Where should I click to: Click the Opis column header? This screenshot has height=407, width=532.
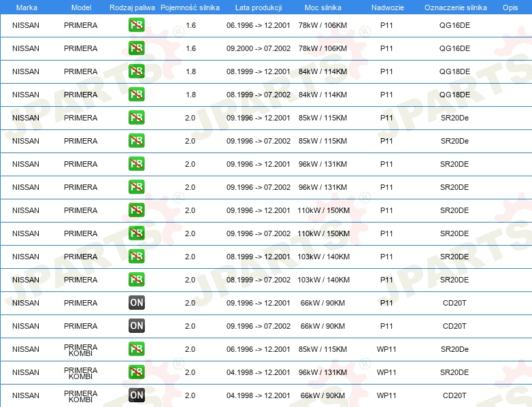click(x=510, y=7)
